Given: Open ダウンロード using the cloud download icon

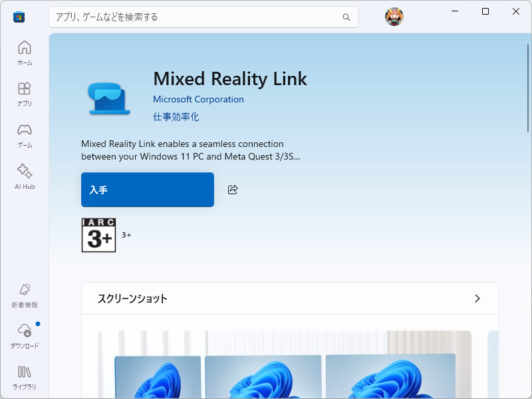Looking at the screenshot, I should (x=24, y=332).
